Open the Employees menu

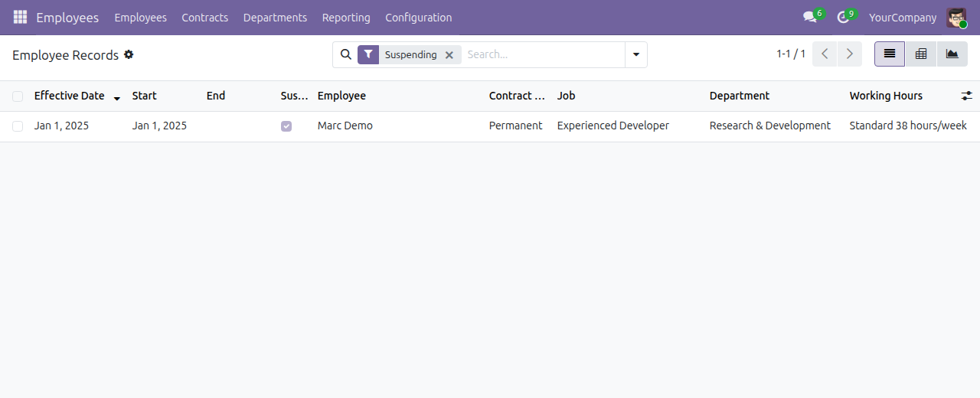[140, 17]
